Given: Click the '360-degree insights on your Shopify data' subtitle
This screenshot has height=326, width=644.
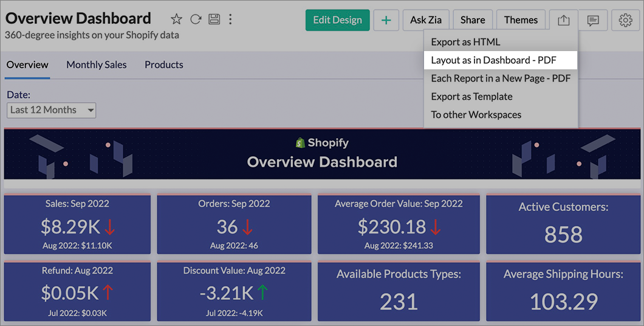Looking at the screenshot, I should 92,35.
